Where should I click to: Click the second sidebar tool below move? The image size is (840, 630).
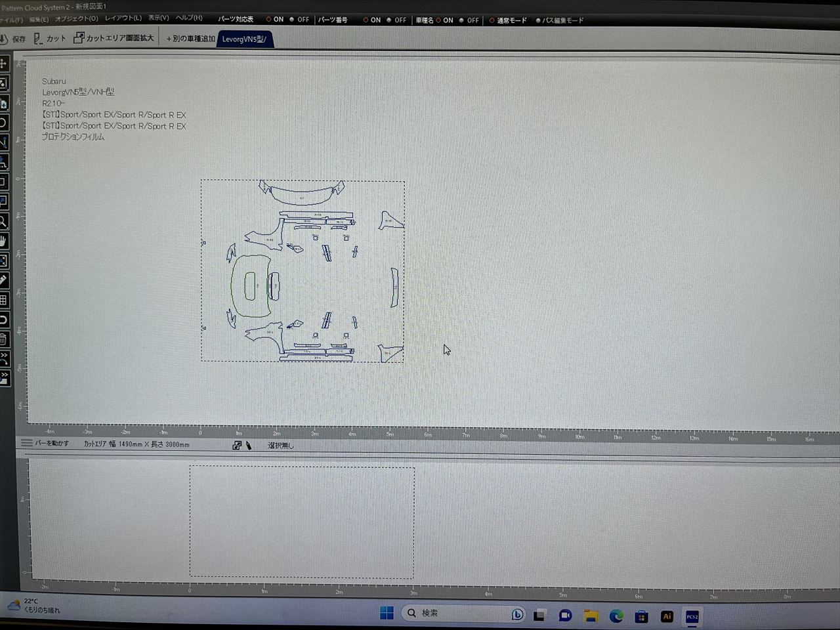click(3, 83)
